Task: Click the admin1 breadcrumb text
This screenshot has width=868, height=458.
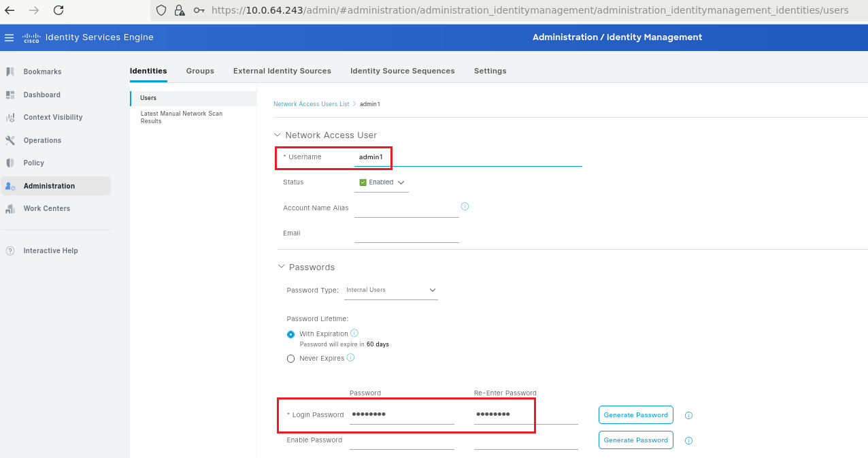Action: pos(370,104)
